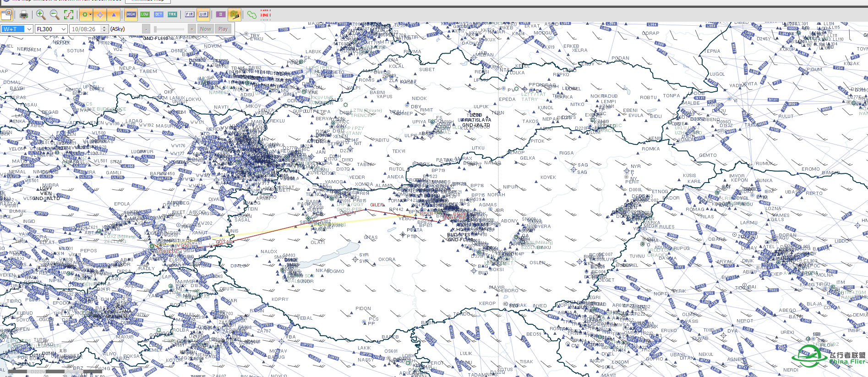
Task: Click the Minimize map button
Action: point(148,1)
